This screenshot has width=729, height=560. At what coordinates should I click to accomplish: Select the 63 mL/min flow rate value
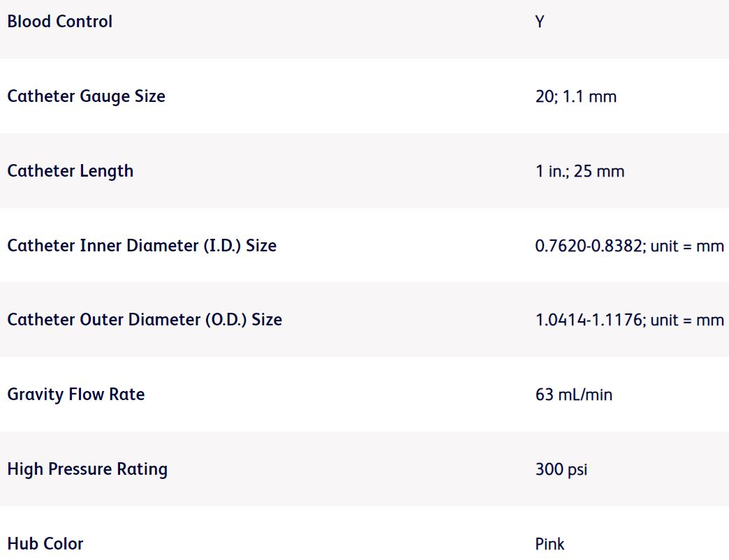tap(573, 395)
